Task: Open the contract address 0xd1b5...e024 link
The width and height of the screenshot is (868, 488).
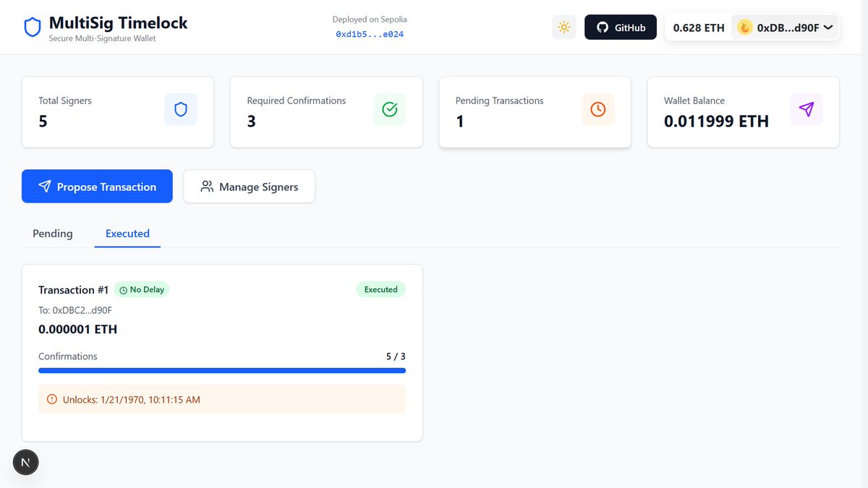Action: click(370, 34)
